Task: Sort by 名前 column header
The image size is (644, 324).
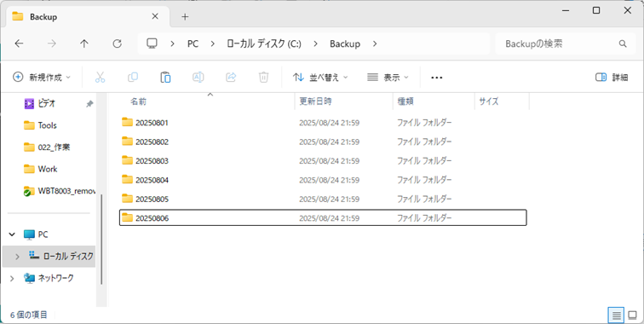Action: coord(139,101)
